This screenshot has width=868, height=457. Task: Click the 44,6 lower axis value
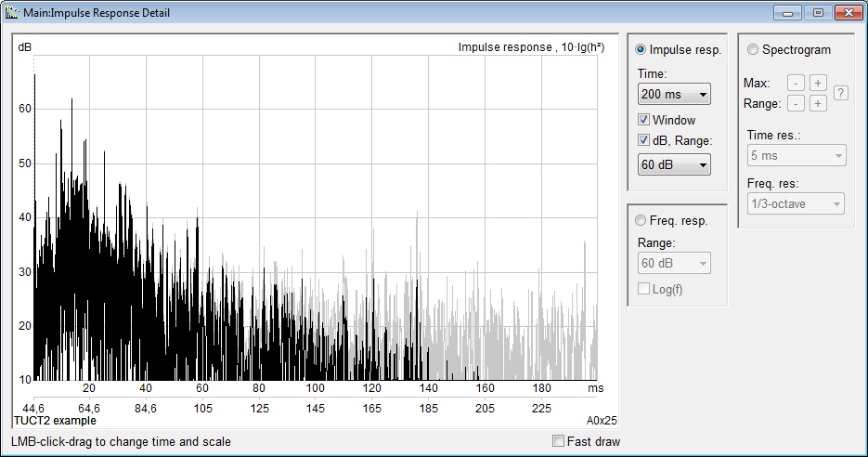point(33,409)
